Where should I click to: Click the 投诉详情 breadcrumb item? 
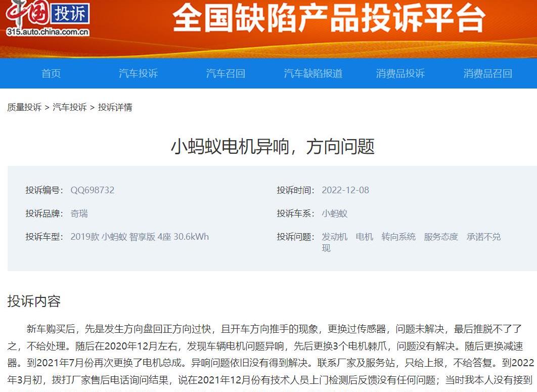coord(115,107)
